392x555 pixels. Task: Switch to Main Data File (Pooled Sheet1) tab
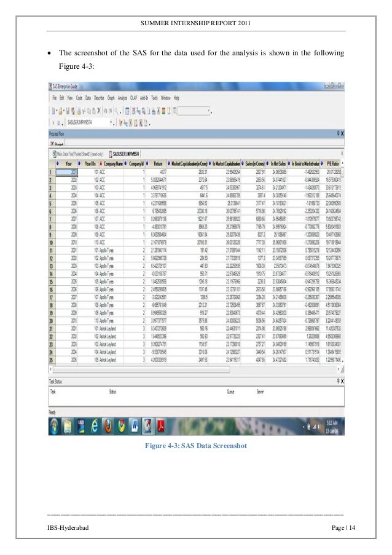pos(78,154)
